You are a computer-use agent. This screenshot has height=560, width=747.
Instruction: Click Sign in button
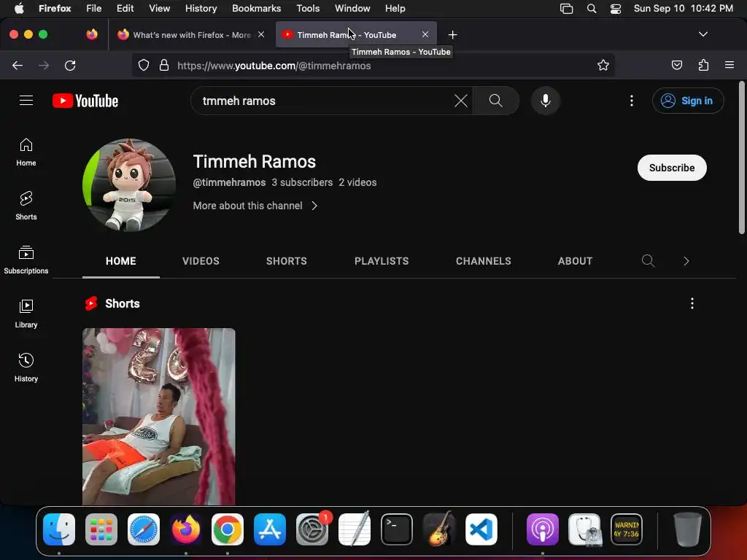click(x=687, y=101)
